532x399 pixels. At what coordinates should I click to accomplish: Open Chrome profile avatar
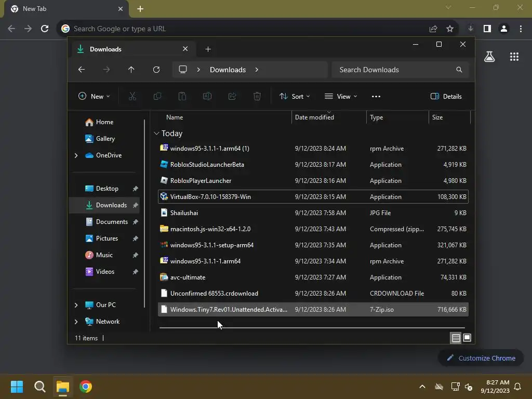tap(504, 29)
